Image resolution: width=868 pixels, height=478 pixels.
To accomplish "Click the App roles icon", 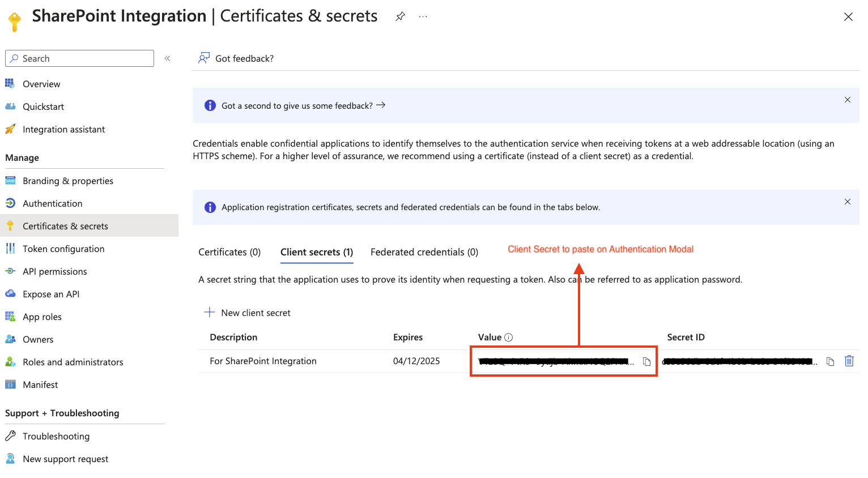I will pos(10,316).
